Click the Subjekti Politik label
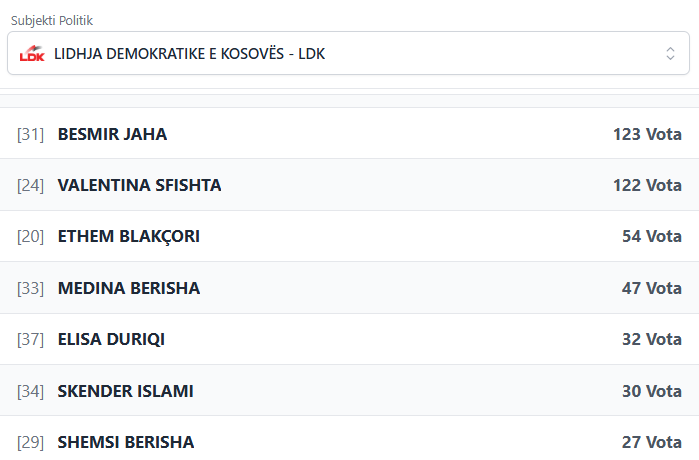Viewport: 699px width, 460px height. (x=53, y=20)
